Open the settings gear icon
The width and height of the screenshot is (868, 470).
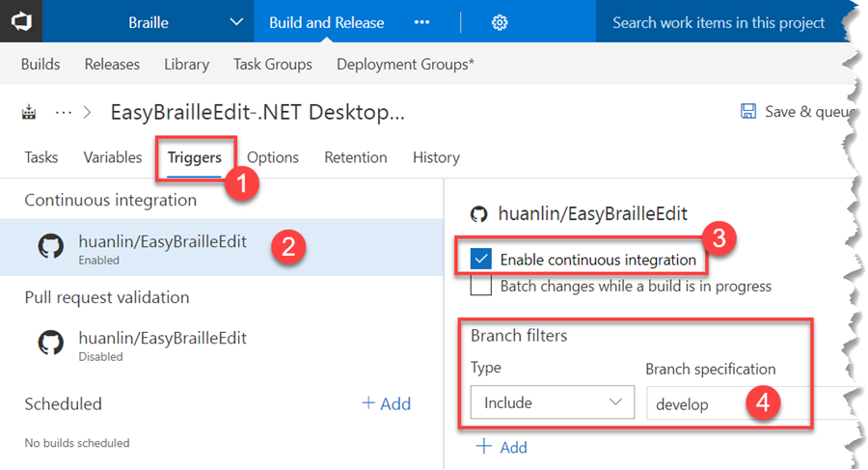click(500, 22)
